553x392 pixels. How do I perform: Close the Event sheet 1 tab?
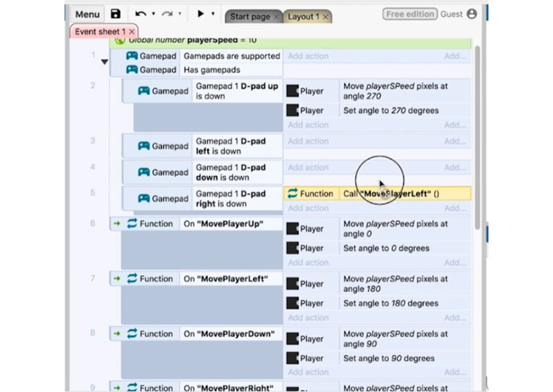[132, 32]
